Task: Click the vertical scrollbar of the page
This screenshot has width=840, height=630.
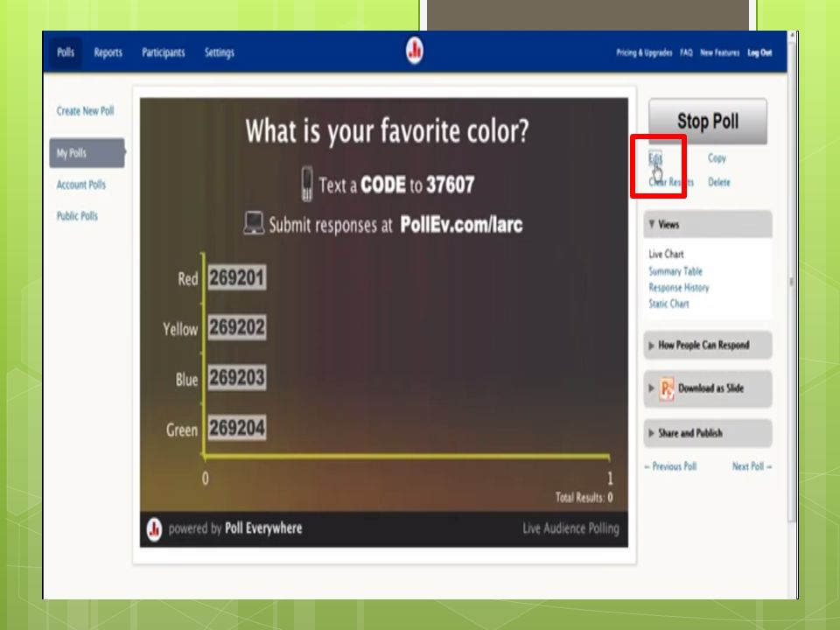Action: coord(792,281)
